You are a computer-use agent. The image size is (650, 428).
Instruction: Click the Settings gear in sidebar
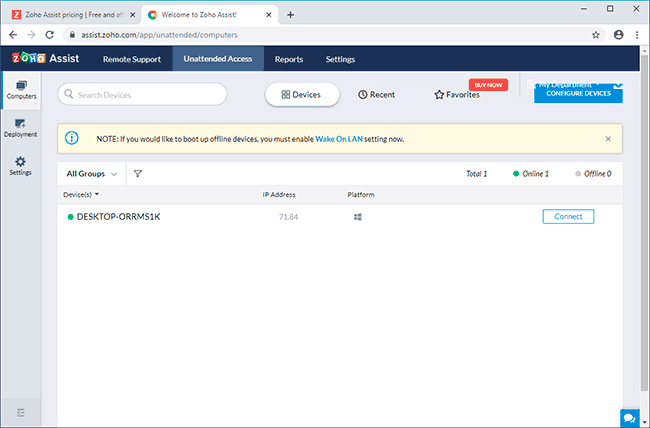click(21, 165)
